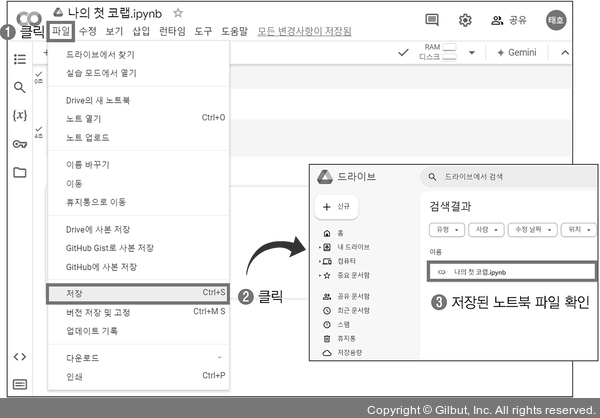Open the comments icon in header
600x418 pixels.
(x=431, y=20)
